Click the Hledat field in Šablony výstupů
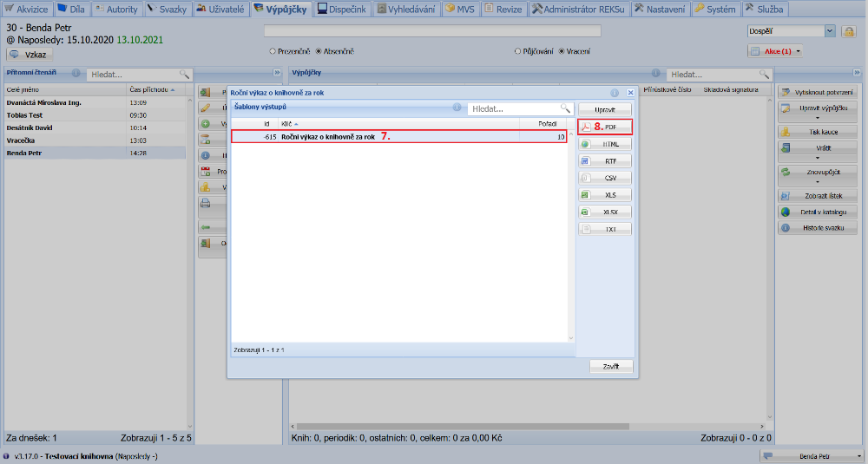This screenshot has height=464, width=868. (512, 109)
